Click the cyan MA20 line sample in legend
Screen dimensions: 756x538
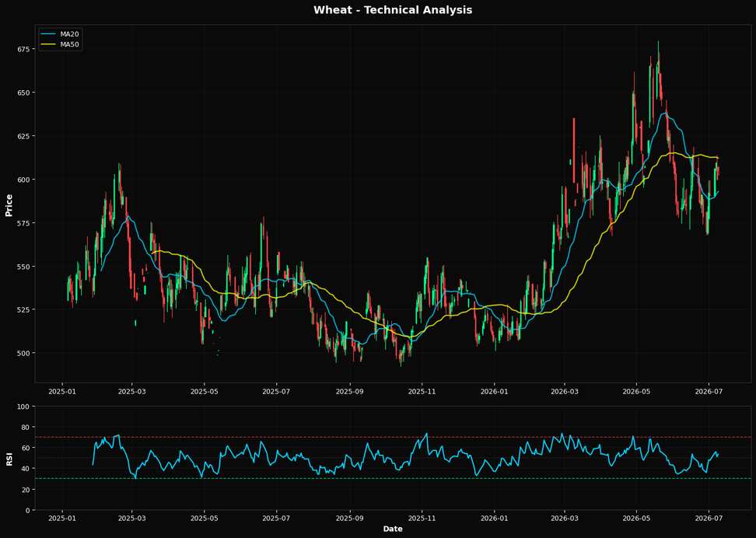pyautogui.click(x=48, y=34)
